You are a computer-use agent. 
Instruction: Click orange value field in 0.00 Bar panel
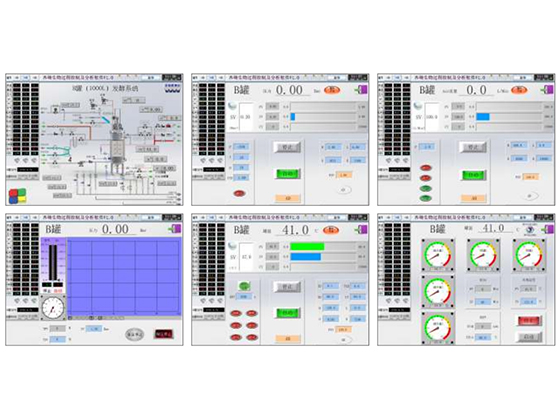[344, 175]
